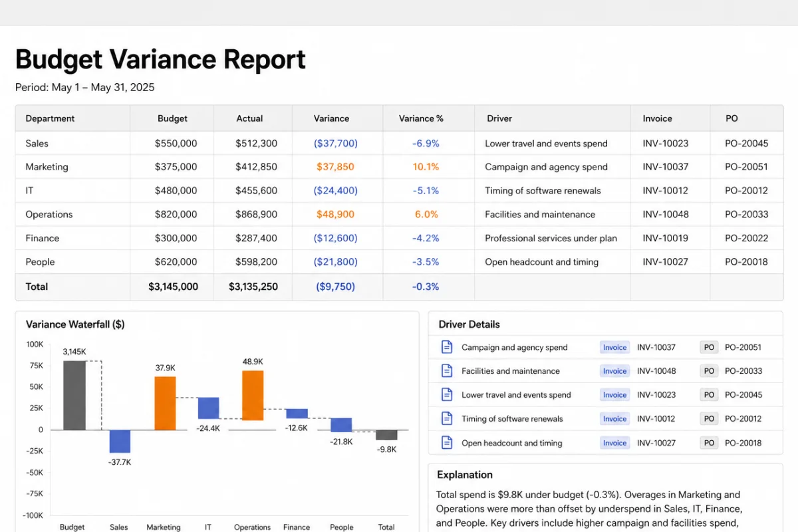Open Invoice badge for INV-10048 in Driver Details
The image size is (798, 532).
tap(614, 371)
